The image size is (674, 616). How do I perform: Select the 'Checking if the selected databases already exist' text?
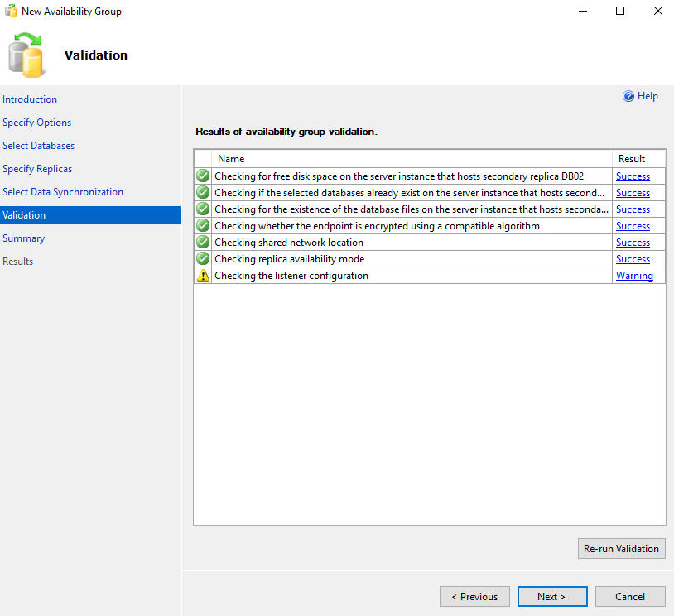pos(409,193)
